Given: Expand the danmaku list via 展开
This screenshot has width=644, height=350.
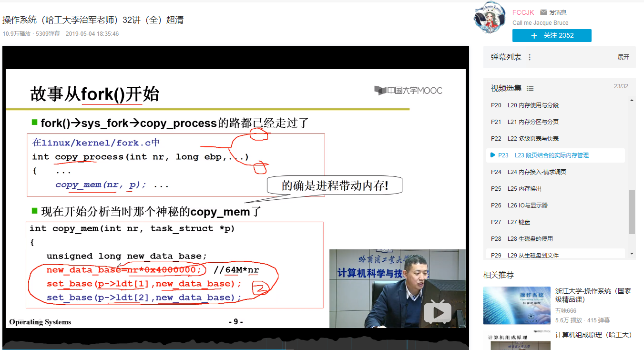Looking at the screenshot, I should (624, 57).
